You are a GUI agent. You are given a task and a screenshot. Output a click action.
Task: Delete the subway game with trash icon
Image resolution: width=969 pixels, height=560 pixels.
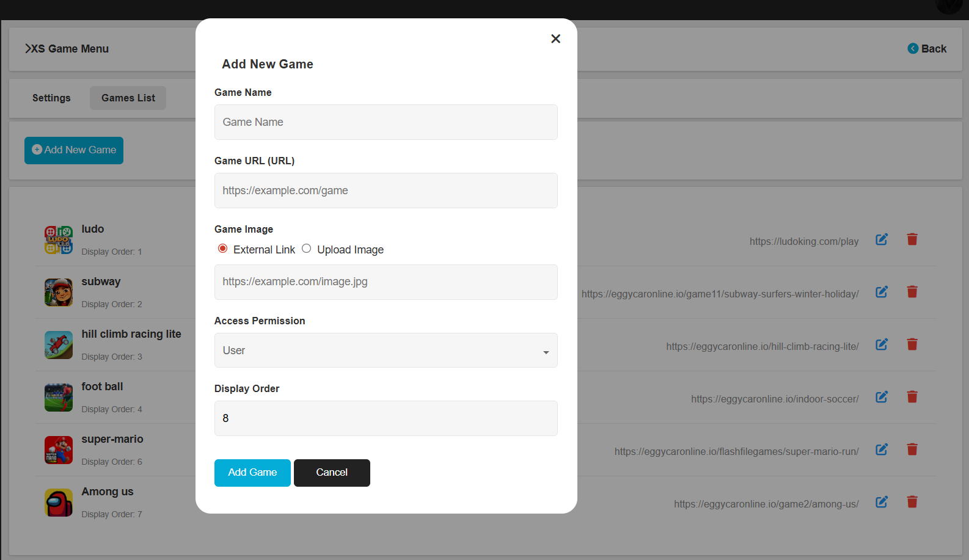tap(912, 292)
